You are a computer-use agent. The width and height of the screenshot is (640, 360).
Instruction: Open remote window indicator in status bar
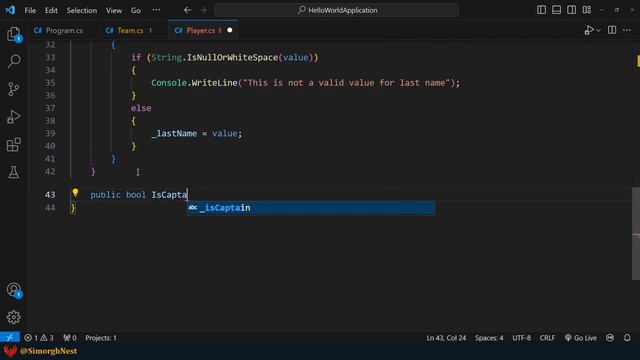10,338
